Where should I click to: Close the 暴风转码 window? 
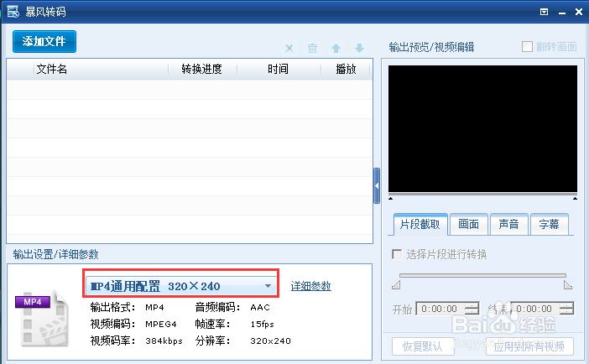[x=579, y=12]
